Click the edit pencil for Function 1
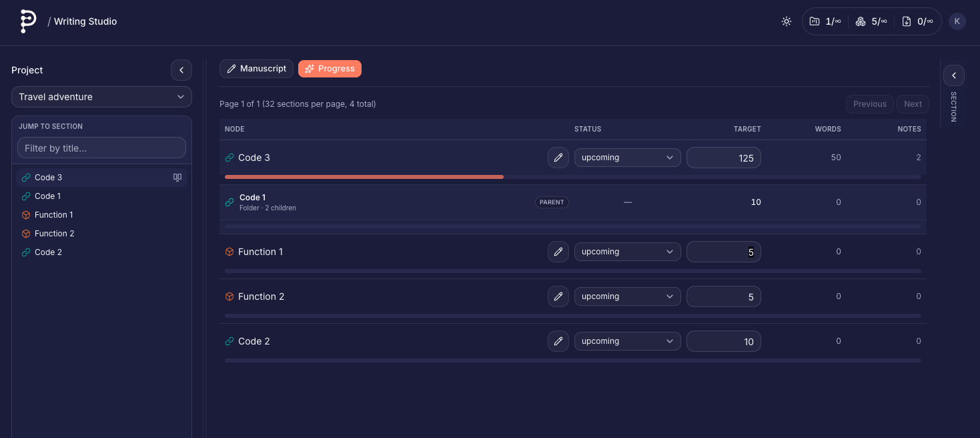Viewport: 980px width, 438px height. [x=558, y=252]
